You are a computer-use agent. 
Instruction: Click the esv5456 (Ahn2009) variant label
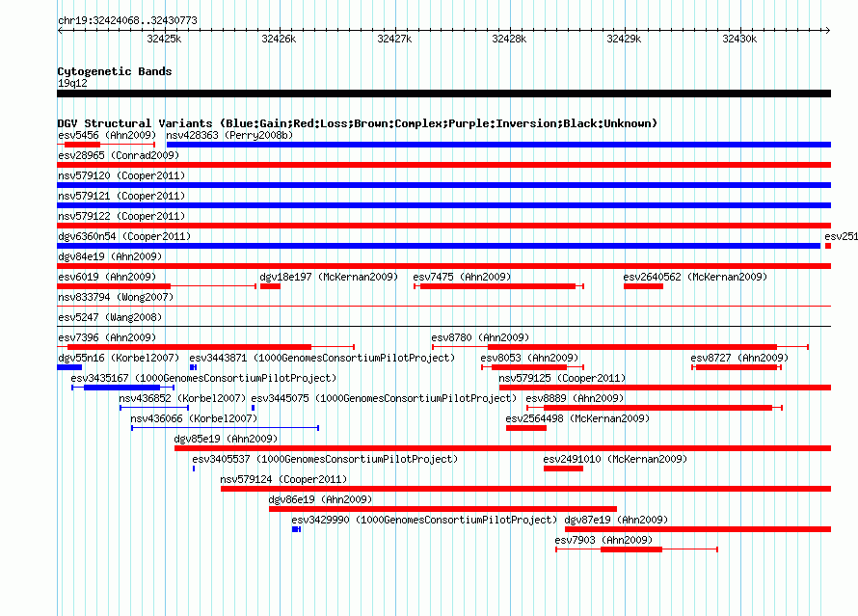click(107, 135)
